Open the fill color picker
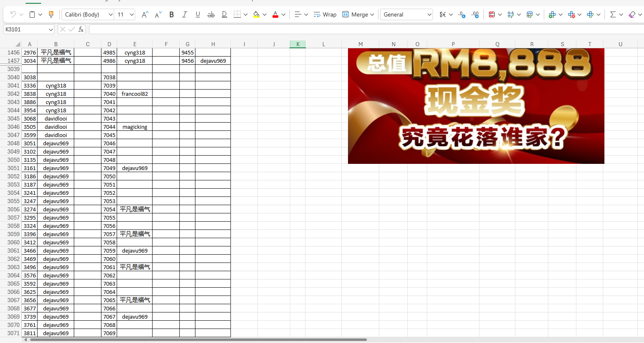The height and width of the screenshot is (343, 644). tap(256, 14)
